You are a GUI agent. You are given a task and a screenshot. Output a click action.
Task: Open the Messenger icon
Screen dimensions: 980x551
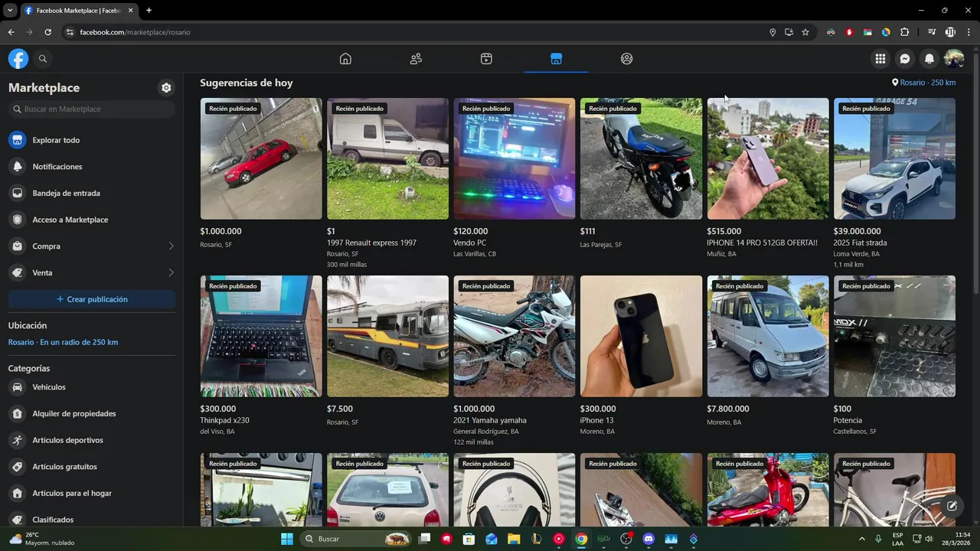[x=905, y=59]
